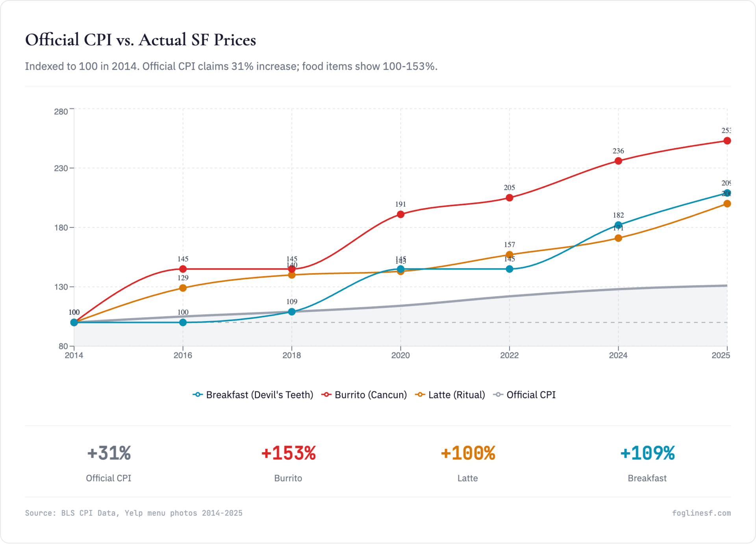This screenshot has height=544, width=756.
Task: Select the orange Latte point at 2016
Action: point(183,288)
